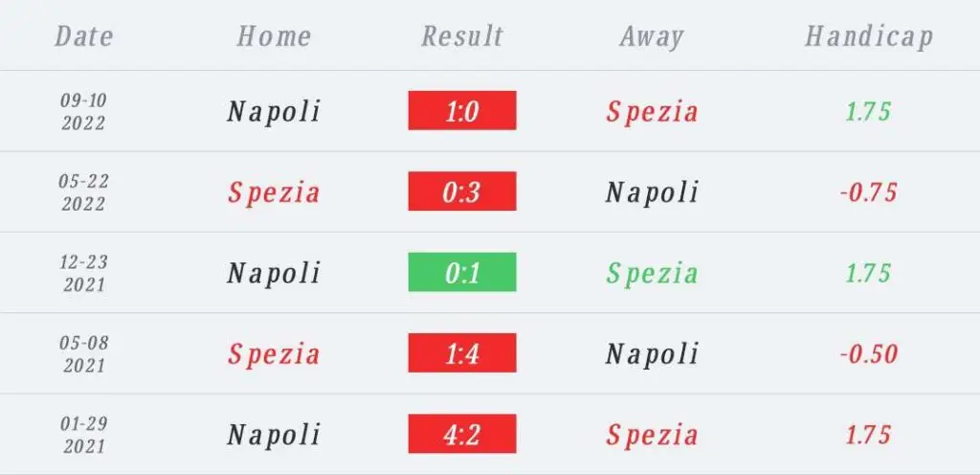980x475 pixels.
Task: Select red 1.75 handicap in last row
Action: (x=869, y=435)
